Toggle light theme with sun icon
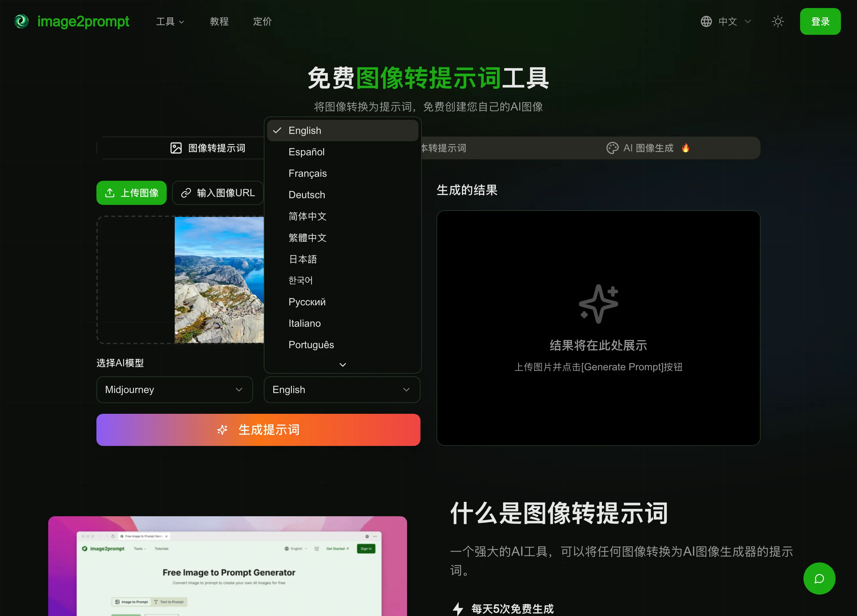Viewport: 857px width, 616px height. pos(778,21)
